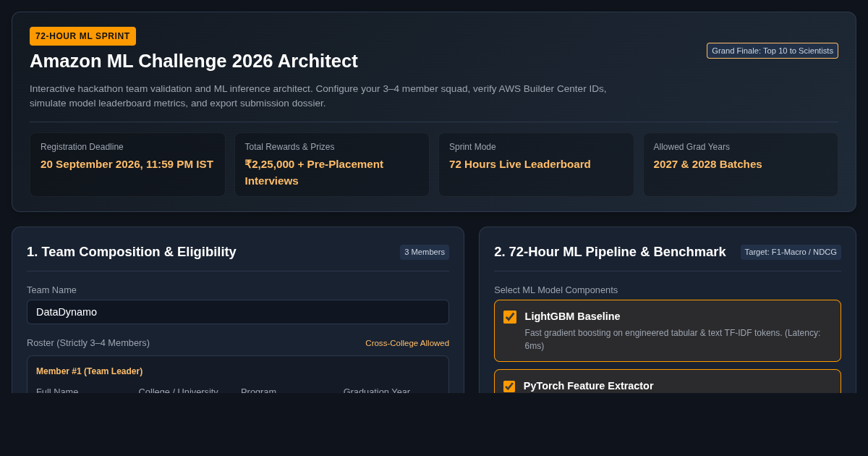Viewport: 868px width, 456px height.
Task: Edit the Team Name field DataDynamo
Action: (238, 312)
